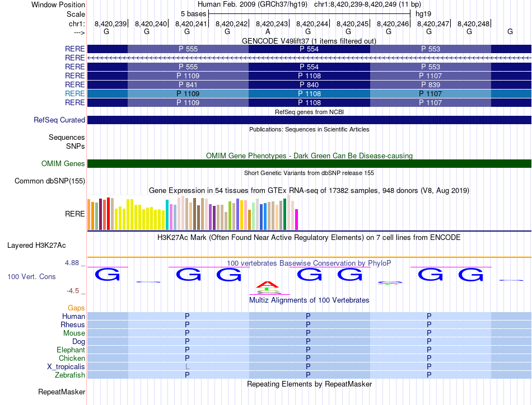The height and width of the screenshot is (405, 532).
Task: Click the RERE label beside the arrowed intron line
Action: point(74,58)
